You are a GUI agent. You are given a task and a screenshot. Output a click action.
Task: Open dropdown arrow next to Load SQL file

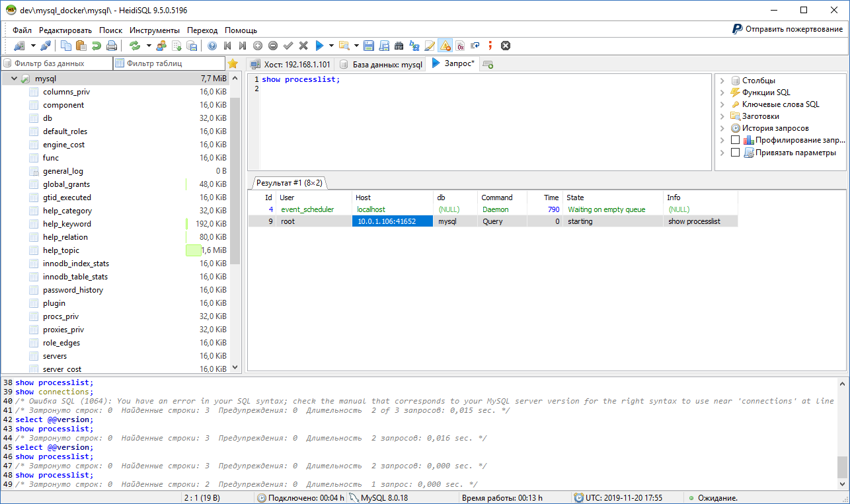coord(356,46)
